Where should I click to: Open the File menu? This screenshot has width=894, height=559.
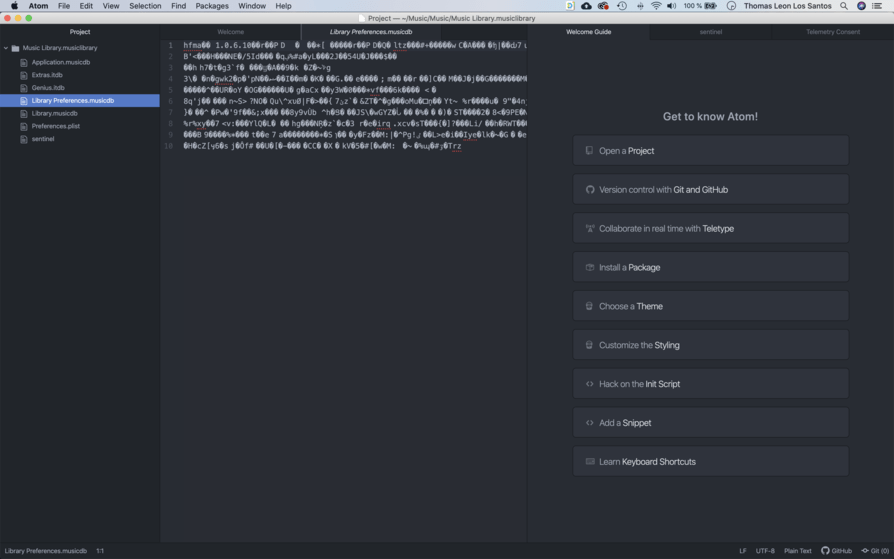(64, 6)
